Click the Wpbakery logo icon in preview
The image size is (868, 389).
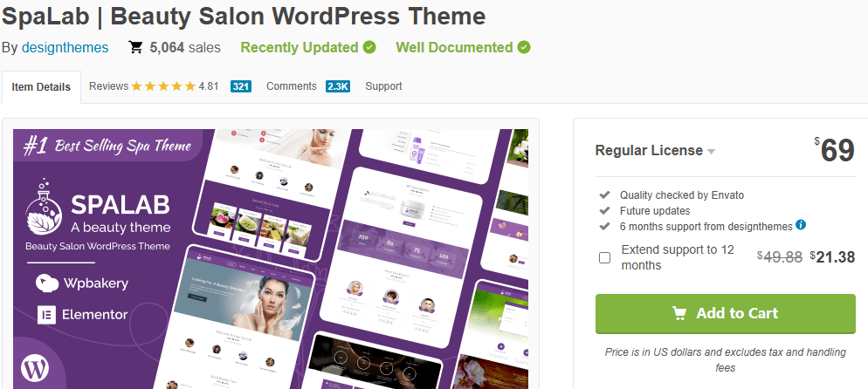[x=47, y=283]
